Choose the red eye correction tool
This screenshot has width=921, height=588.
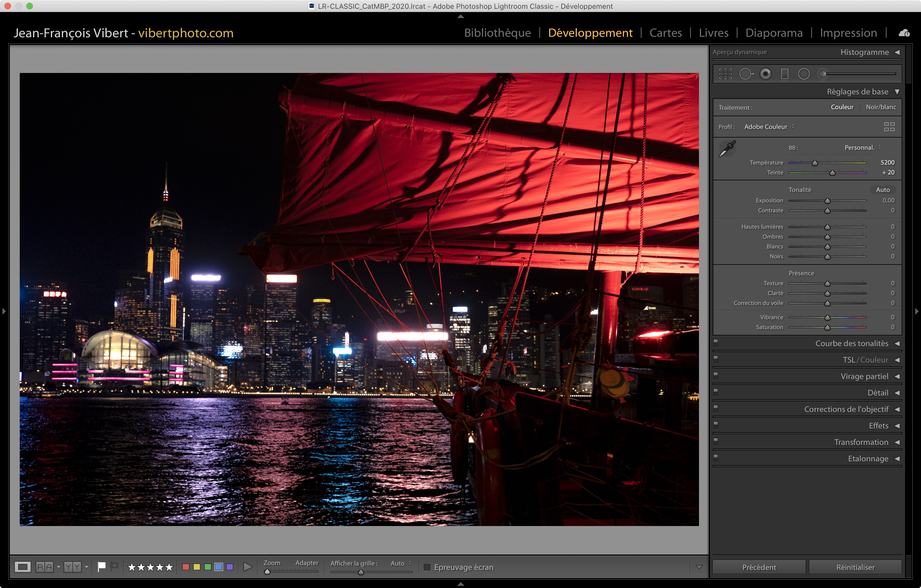765,74
